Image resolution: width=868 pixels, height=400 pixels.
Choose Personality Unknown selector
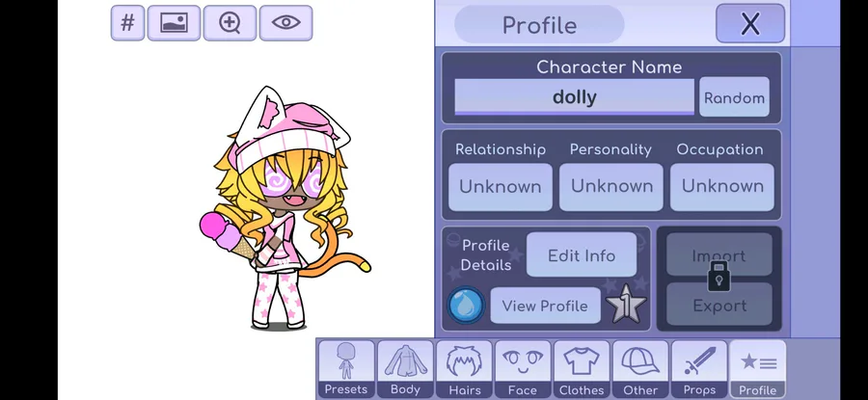611,186
